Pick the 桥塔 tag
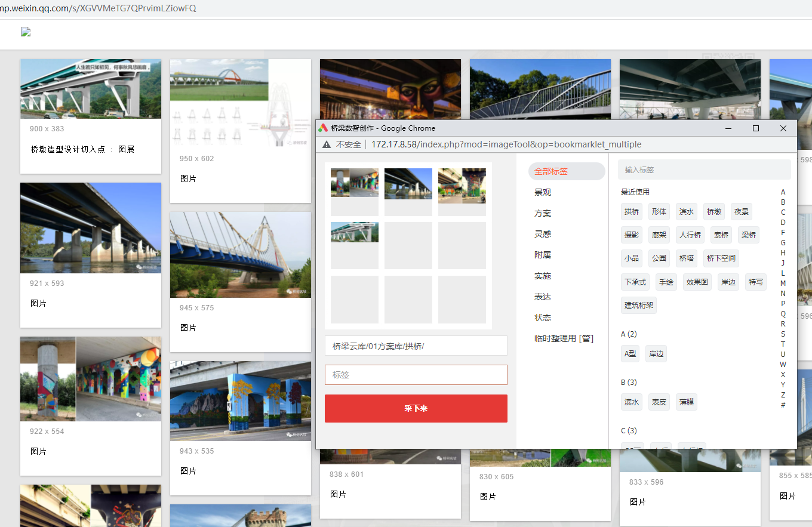 point(687,258)
